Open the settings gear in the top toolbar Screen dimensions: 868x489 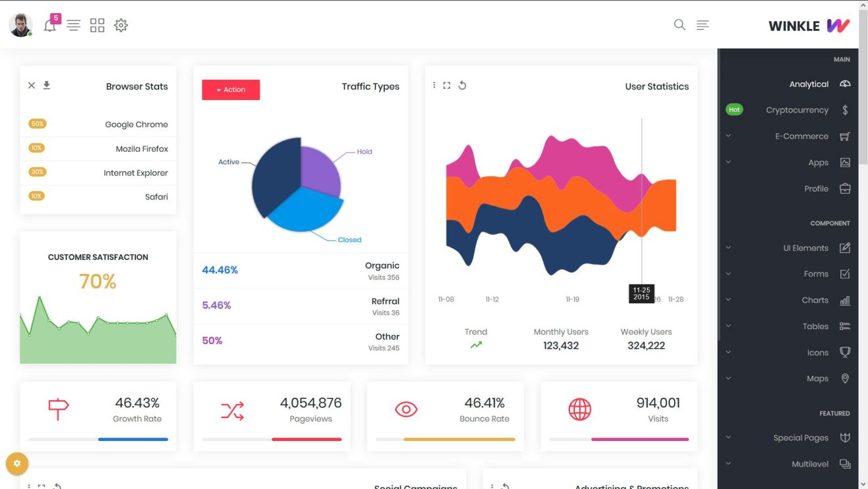[x=121, y=25]
